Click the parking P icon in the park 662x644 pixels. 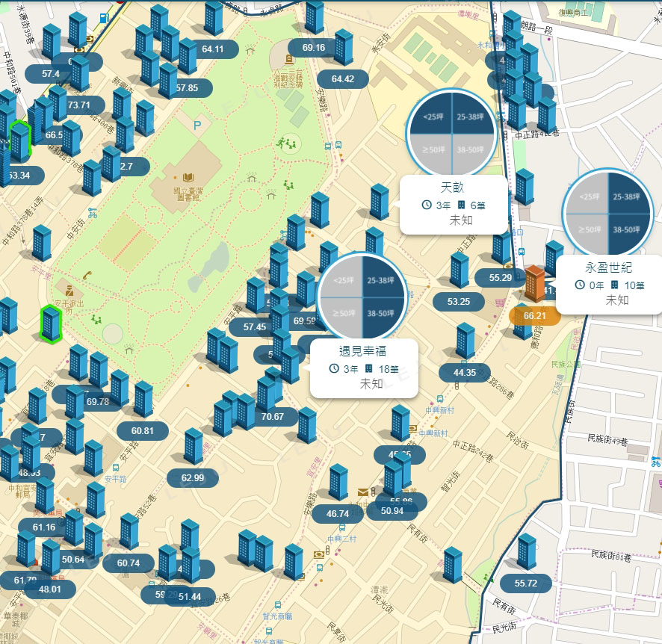click(x=197, y=126)
